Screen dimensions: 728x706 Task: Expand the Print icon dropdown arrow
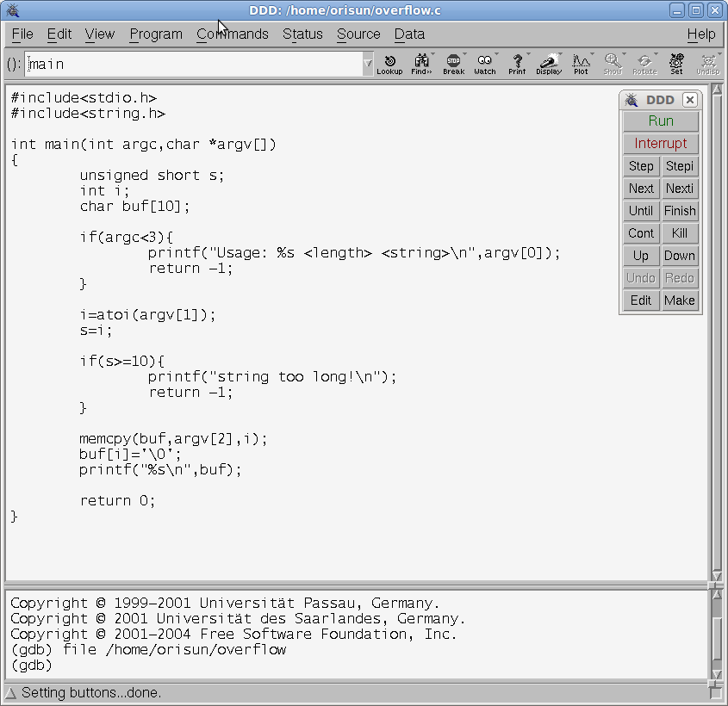point(528,54)
